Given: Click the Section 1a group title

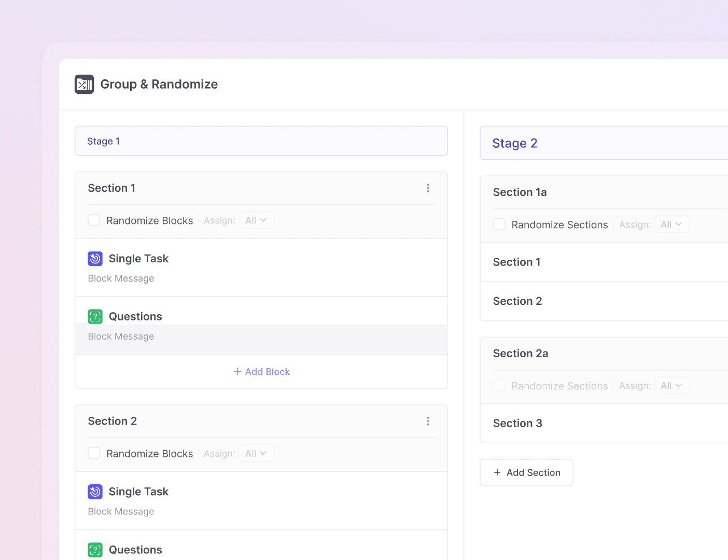Looking at the screenshot, I should click(520, 192).
